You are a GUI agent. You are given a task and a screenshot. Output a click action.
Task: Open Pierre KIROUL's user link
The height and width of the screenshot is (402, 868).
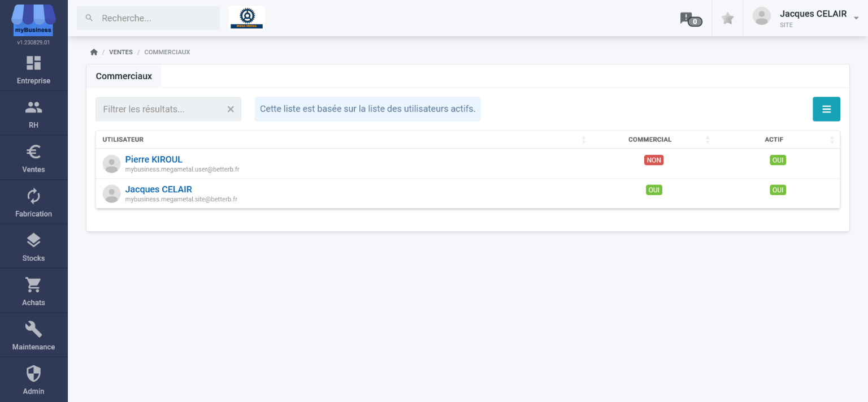154,159
